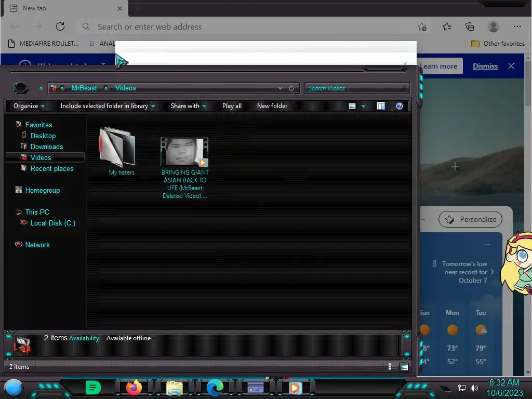This screenshot has width=532, height=399.
Task: Click search magnifier in Search Videos box
Action: [x=404, y=88]
